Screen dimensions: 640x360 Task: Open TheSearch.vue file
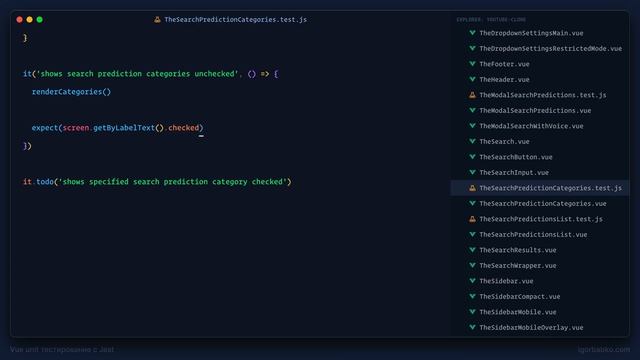tap(504, 142)
